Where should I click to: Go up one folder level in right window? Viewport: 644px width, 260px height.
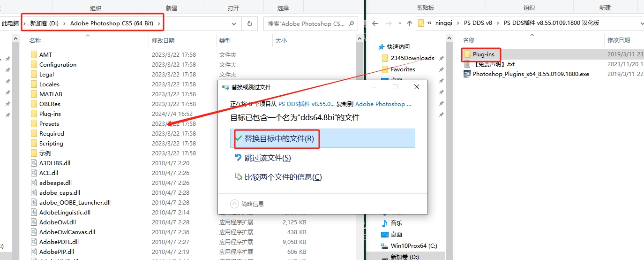coord(410,23)
